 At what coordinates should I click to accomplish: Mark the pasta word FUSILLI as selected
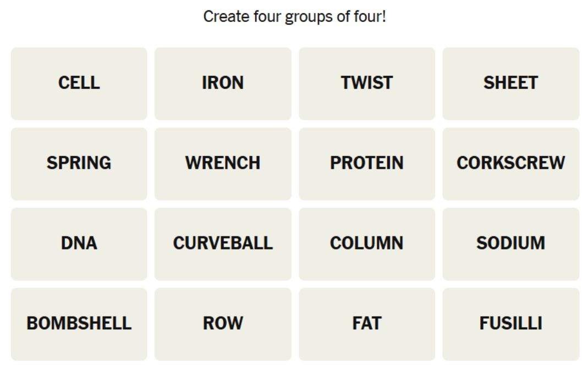point(510,324)
